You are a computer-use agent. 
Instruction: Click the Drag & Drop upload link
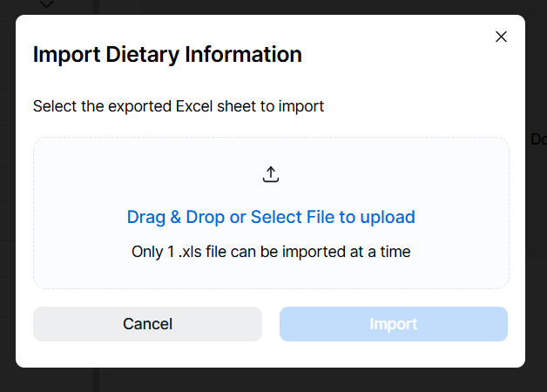271,217
